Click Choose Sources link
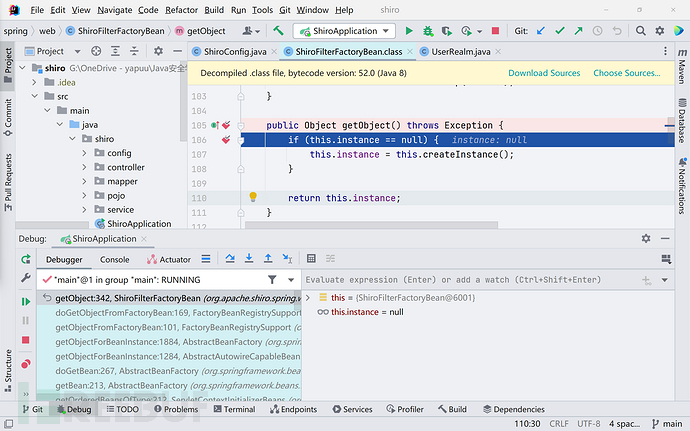The image size is (690, 431). click(x=627, y=73)
